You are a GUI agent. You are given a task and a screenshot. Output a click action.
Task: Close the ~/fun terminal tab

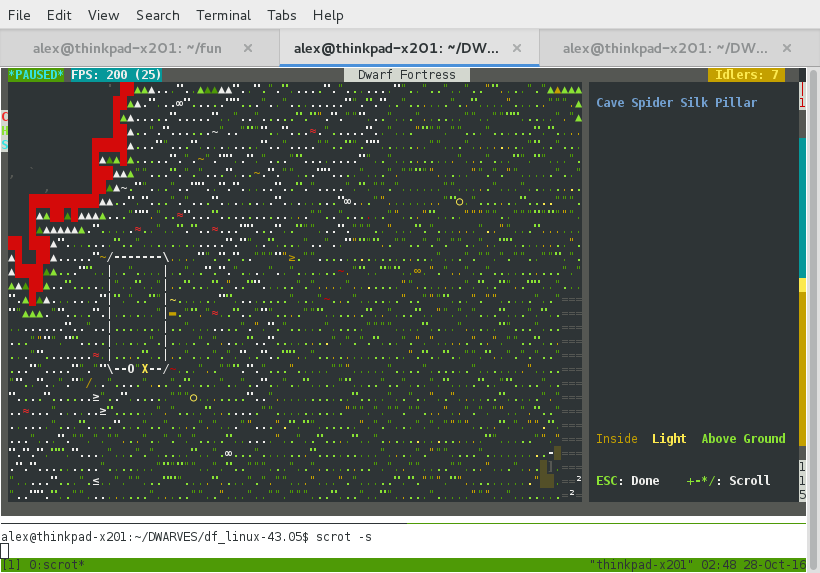point(248,48)
